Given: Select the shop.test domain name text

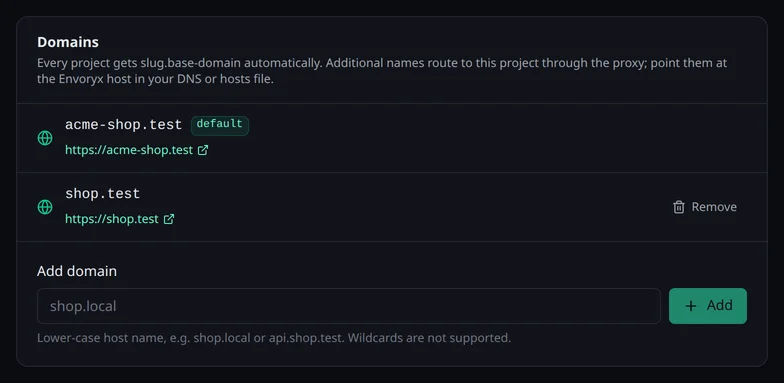Looking at the screenshot, I should coord(102,194).
